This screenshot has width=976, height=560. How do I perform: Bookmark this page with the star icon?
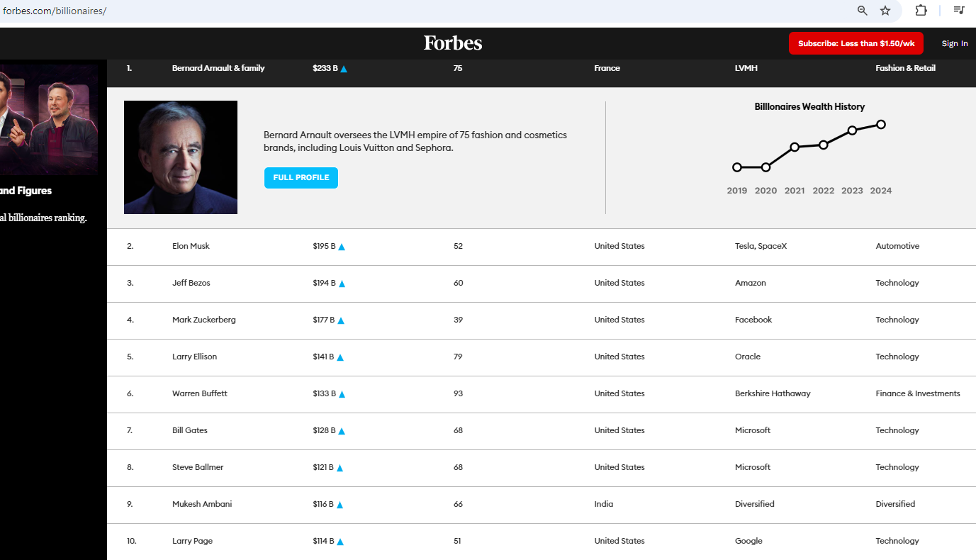(885, 11)
